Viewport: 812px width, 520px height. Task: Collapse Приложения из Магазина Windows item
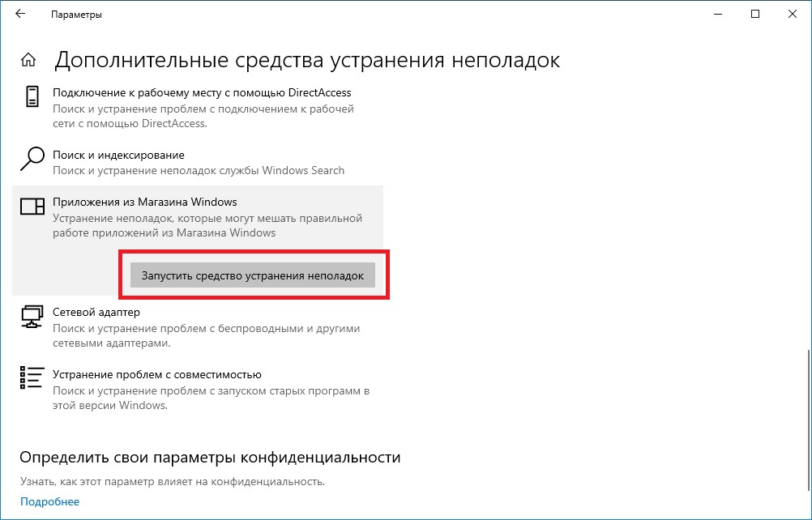[145, 202]
